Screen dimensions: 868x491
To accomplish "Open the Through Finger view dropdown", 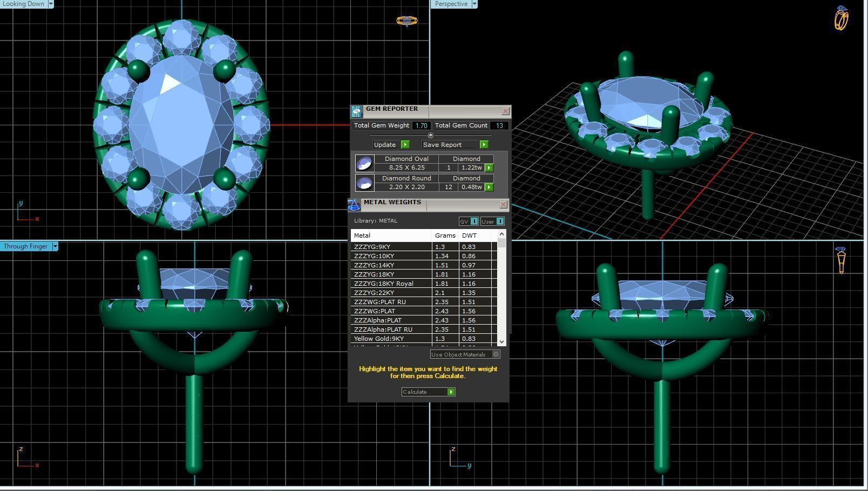I will pyautogui.click(x=55, y=246).
